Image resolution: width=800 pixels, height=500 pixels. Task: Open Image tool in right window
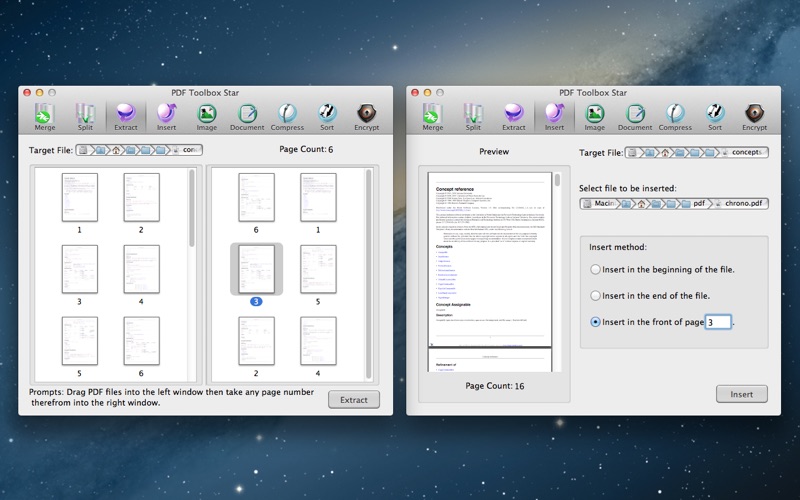594,117
